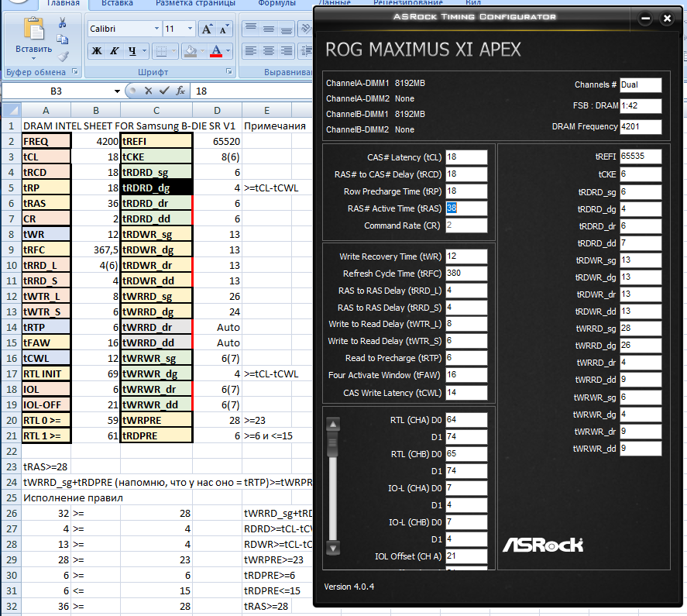Click the Command Rate (CR) field
The image size is (687, 616).
click(466, 225)
